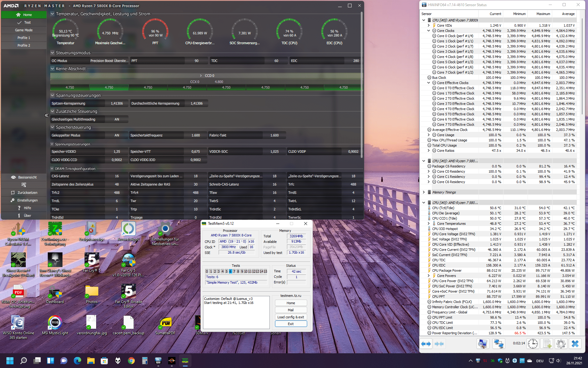
Task: Expand Core VIDs node in HWiNFO
Action: coord(429,25)
